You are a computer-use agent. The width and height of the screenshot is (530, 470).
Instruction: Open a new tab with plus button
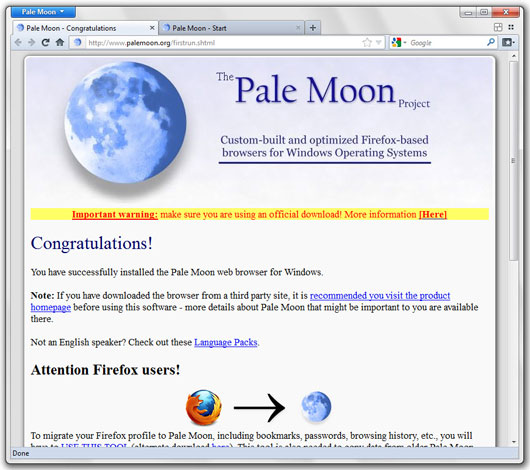313,28
